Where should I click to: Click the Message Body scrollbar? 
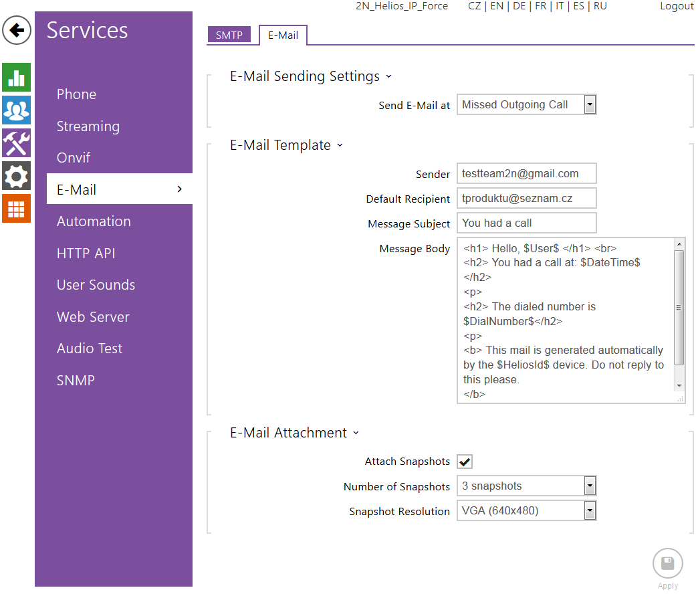coord(679,308)
